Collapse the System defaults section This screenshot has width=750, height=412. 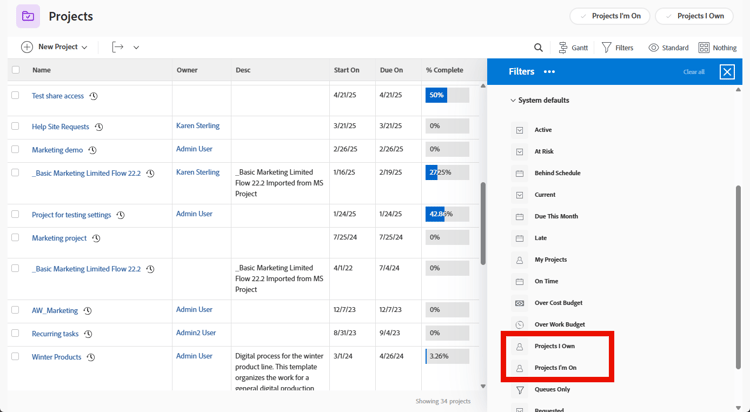pos(513,100)
